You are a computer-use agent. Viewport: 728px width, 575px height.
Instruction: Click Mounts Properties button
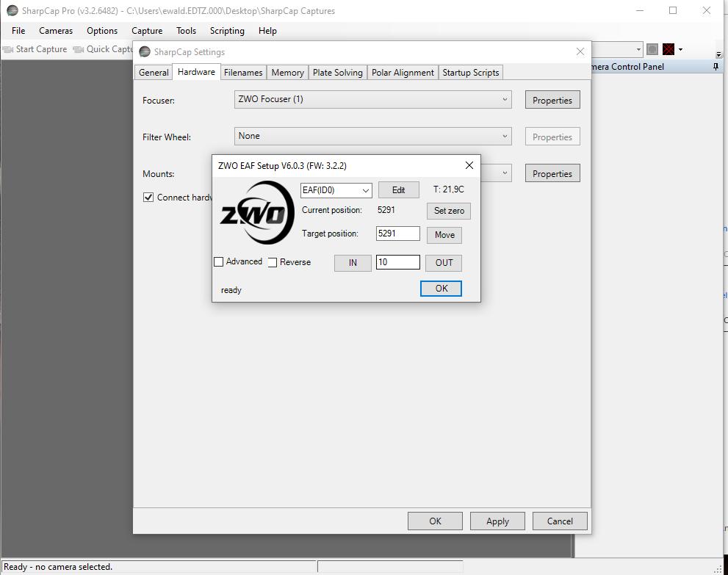(552, 173)
